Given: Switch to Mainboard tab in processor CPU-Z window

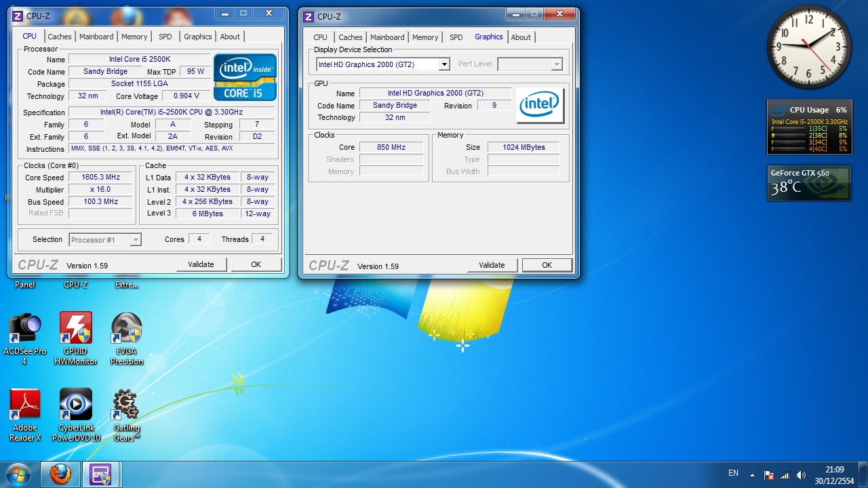Looking at the screenshot, I should tap(96, 37).
